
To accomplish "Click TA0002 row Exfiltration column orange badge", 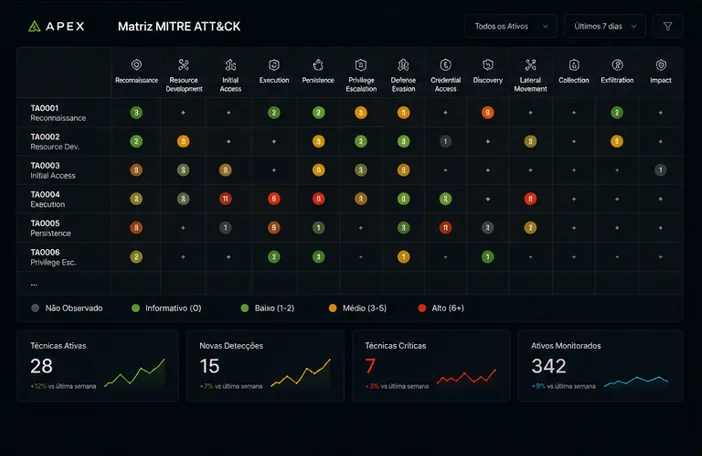I will point(617,141).
